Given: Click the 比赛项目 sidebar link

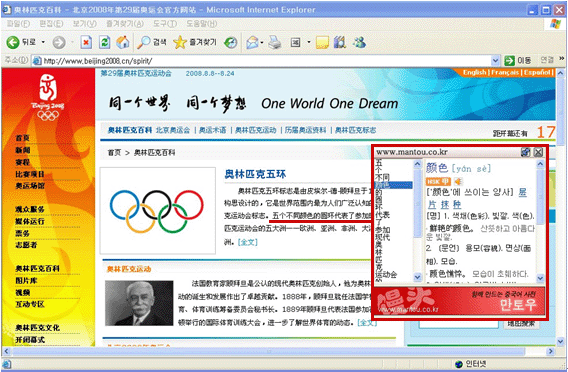Looking at the screenshot, I should 30,174.
